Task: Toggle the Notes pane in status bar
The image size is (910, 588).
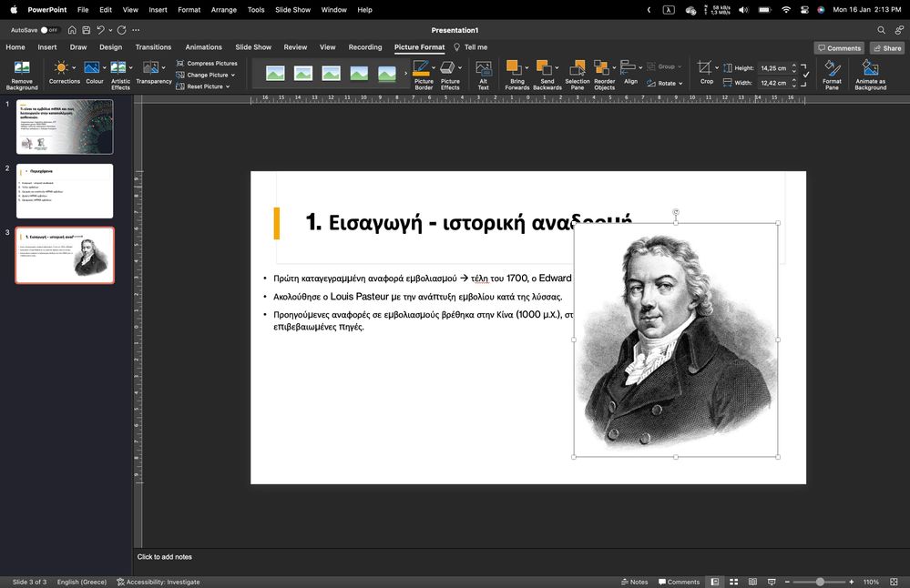Action: 634,582
